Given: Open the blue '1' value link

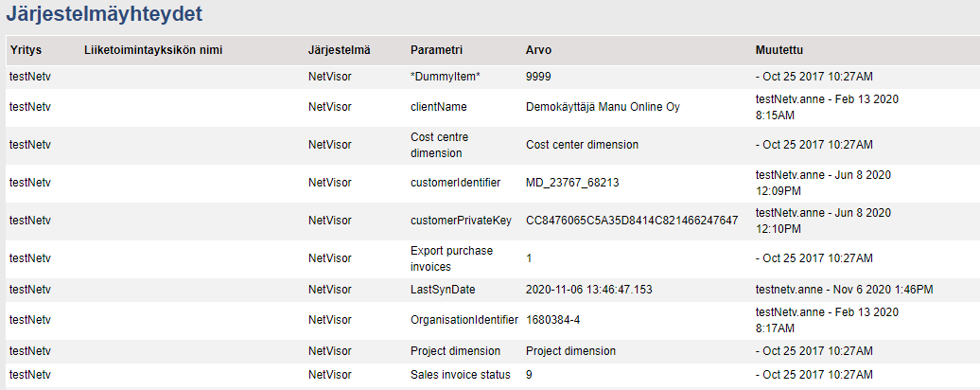Looking at the screenshot, I should 530,258.
